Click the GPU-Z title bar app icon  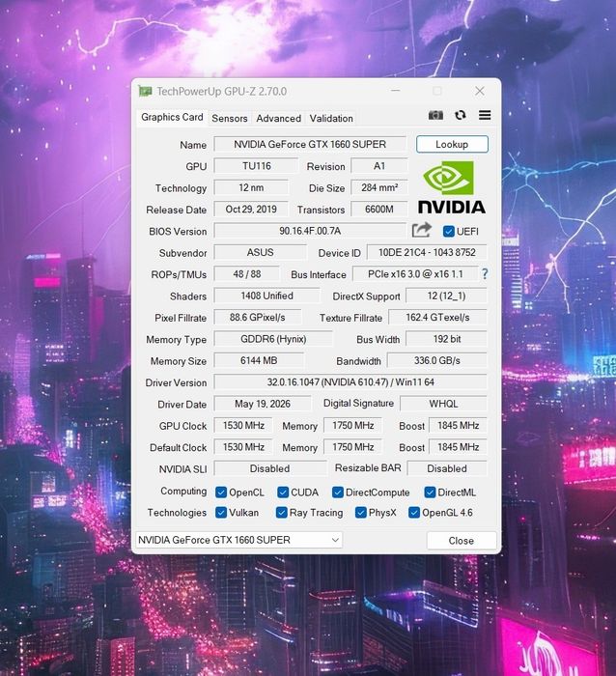point(145,92)
